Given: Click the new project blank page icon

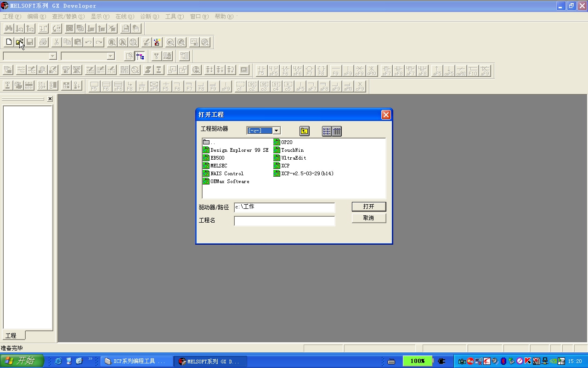Looking at the screenshot, I should click(x=9, y=42).
